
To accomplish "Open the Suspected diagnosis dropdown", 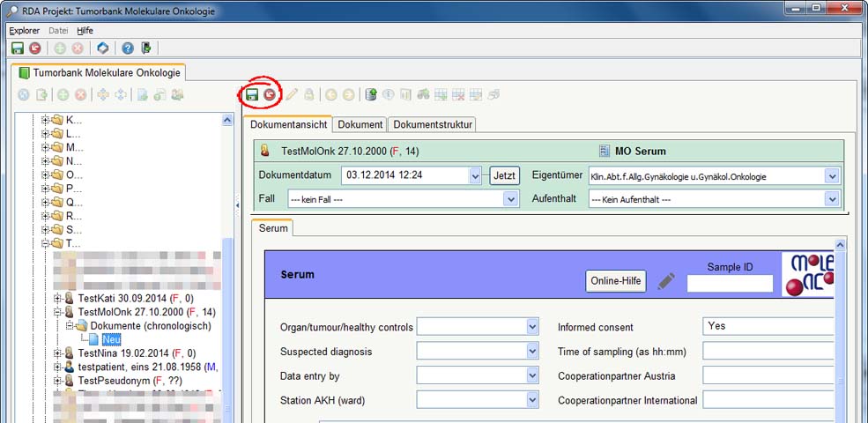I will 532,352.
